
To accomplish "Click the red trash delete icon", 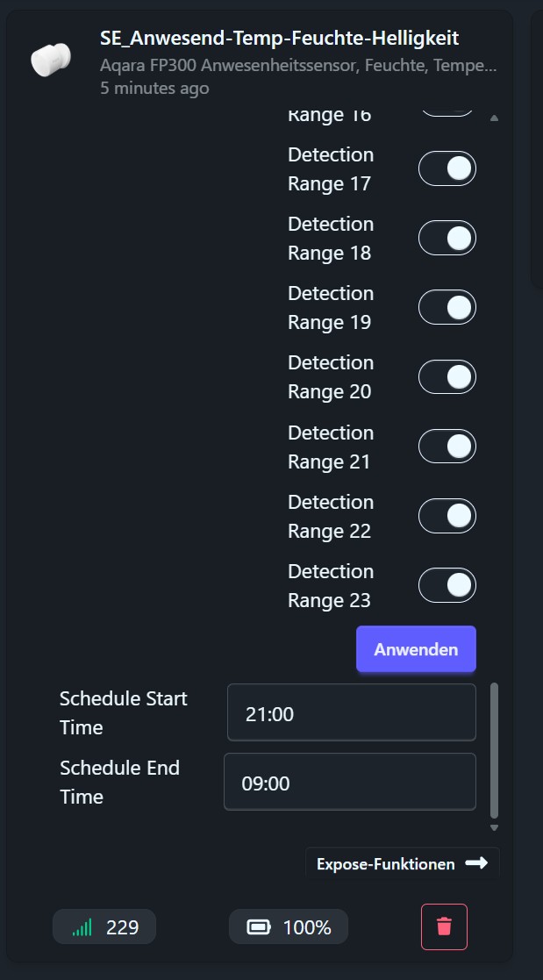I will point(444,926).
